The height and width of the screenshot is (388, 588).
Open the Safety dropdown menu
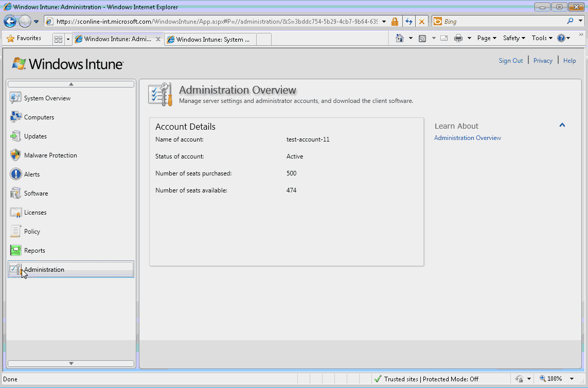[x=513, y=38]
